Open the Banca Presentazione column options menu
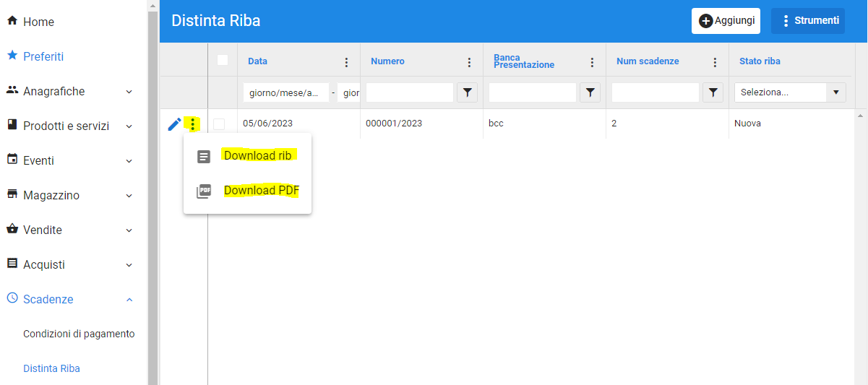Screen dimensions: 868x385 tap(592, 62)
